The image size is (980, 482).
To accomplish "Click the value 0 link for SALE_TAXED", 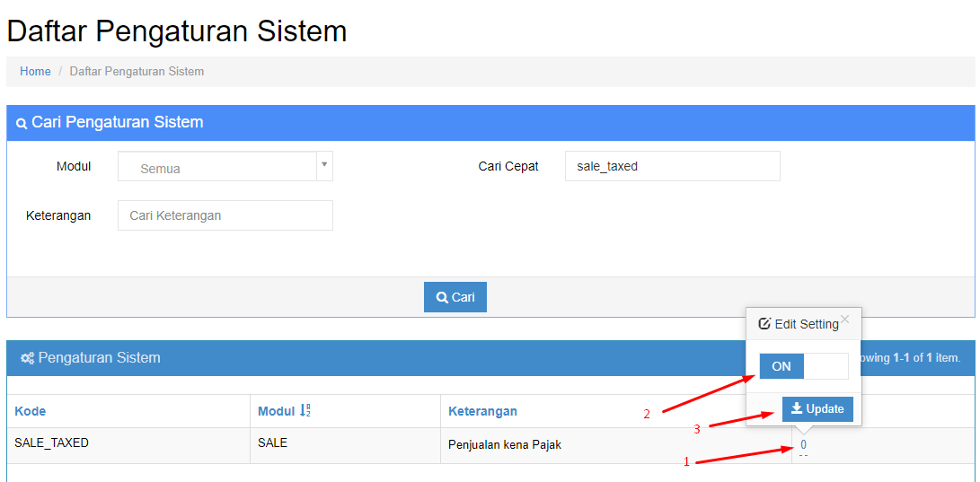I will click(803, 444).
